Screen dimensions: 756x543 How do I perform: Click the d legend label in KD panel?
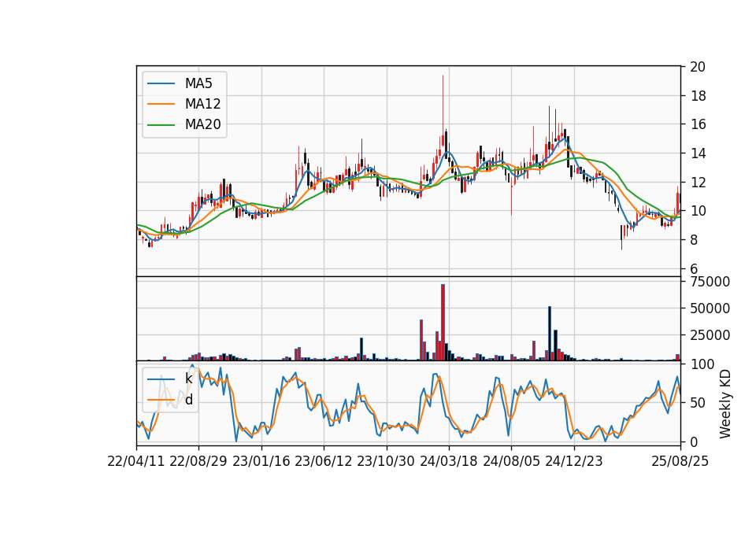[x=188, y=400]
